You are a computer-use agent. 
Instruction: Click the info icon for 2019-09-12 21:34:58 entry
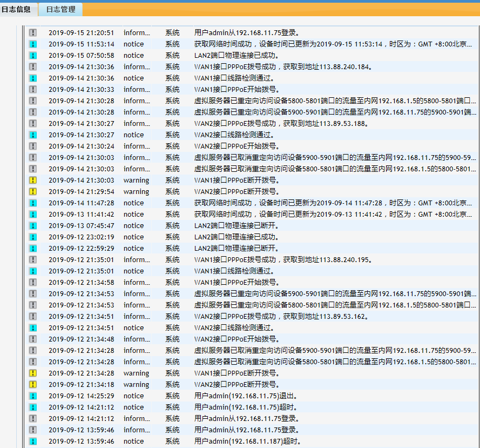[33, 282]
